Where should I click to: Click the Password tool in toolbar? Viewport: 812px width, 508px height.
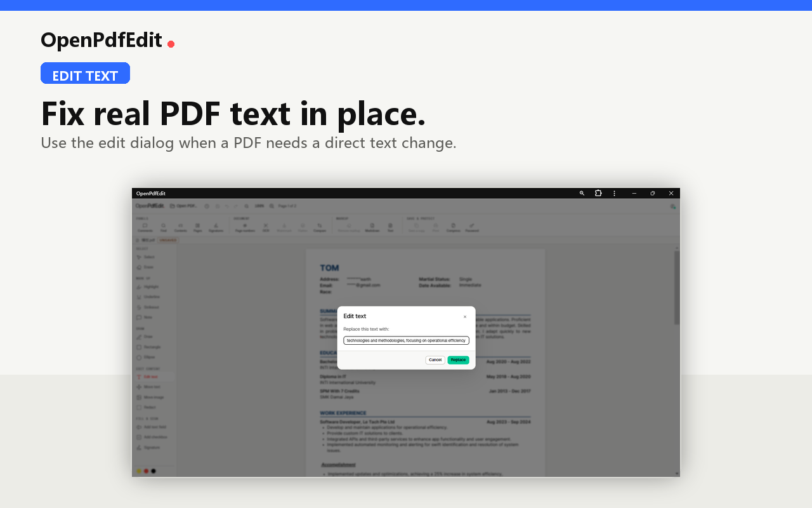471,227
